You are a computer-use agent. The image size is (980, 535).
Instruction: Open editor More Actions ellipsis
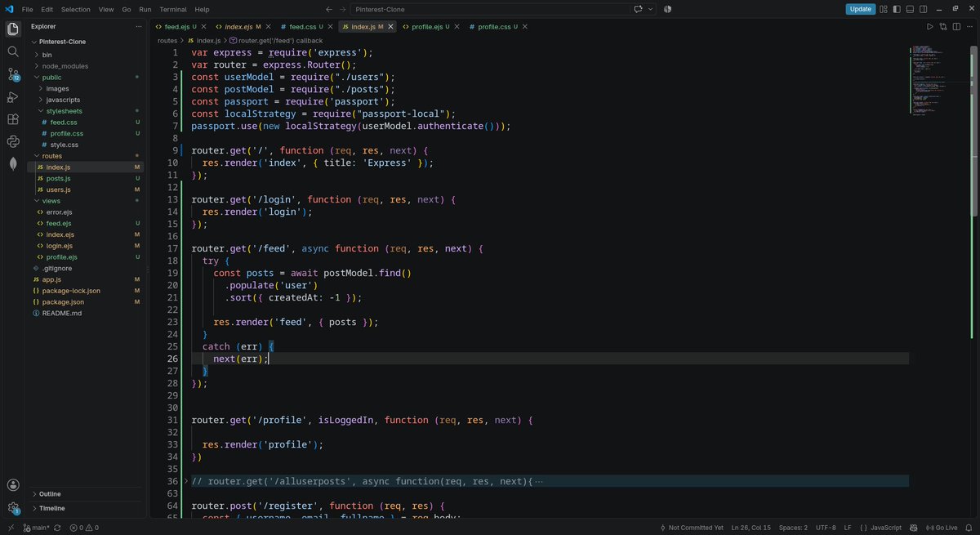969,27
